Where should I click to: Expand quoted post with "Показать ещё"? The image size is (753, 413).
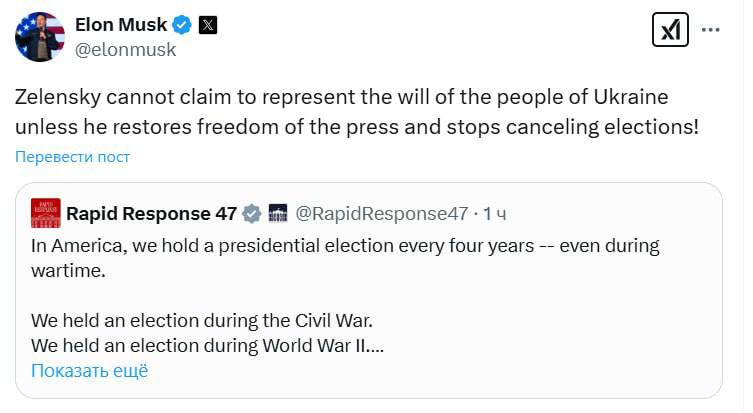[x=89, y=370]
